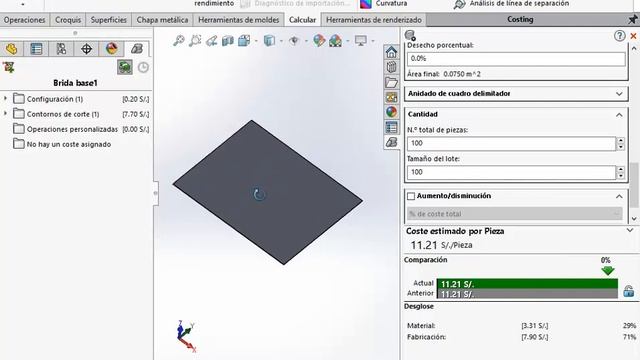Open the DimXpertManager crosshair tab
This screenshot has width=640, height=360.
[86, 49]
